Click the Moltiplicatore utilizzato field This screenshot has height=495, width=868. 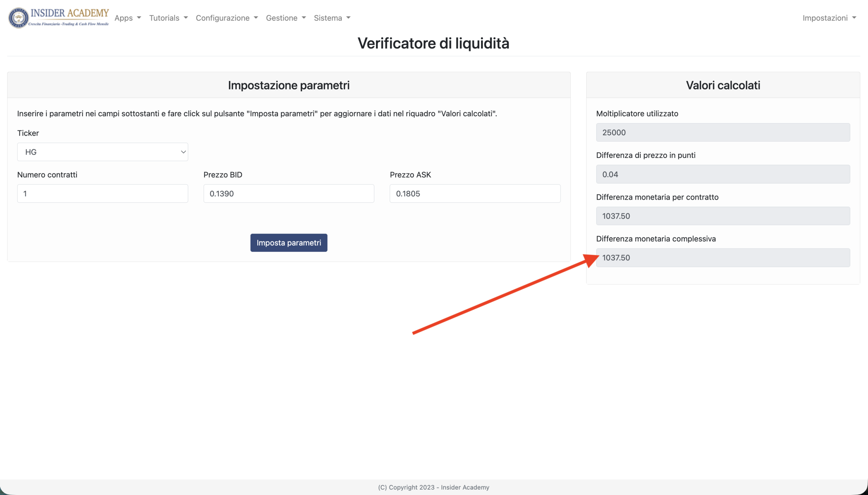(x=723, y=133)
